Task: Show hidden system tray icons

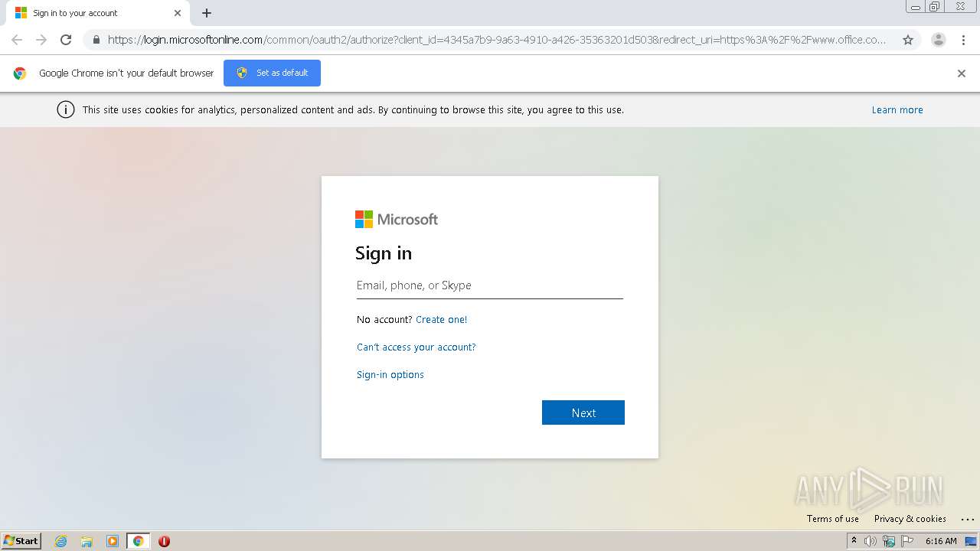Action: (854, 541)
